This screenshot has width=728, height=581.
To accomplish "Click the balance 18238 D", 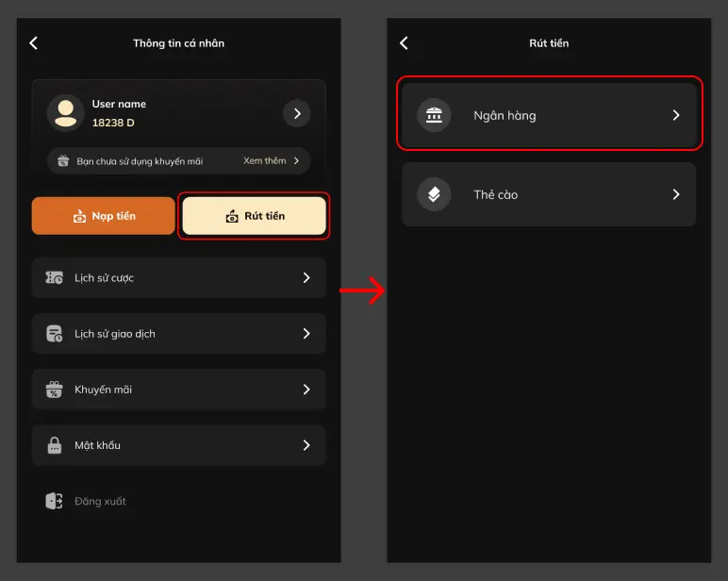I will [113, 123].
